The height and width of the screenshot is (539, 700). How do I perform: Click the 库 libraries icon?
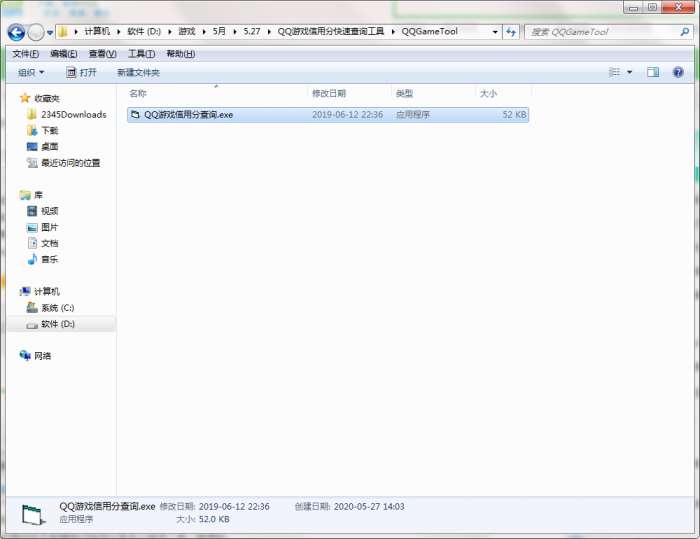coord(25,195)
